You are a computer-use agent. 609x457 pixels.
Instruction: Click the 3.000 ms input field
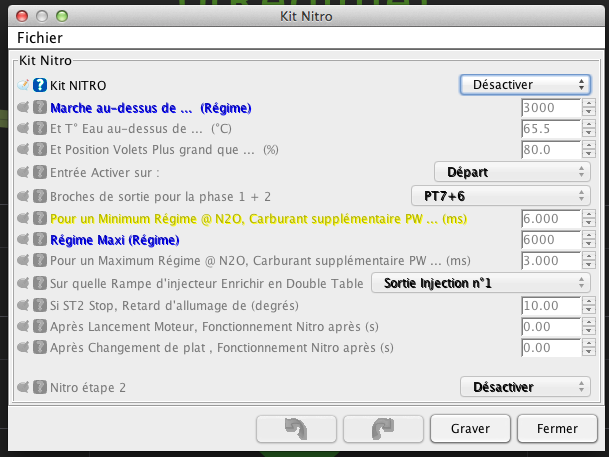[551, 261]
